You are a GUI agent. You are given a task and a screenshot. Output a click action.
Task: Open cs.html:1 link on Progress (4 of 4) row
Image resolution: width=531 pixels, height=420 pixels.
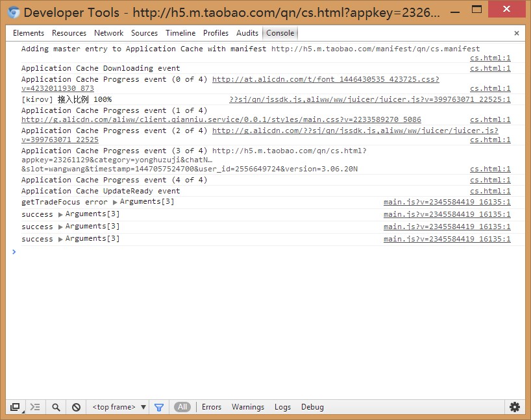point(490,180)
